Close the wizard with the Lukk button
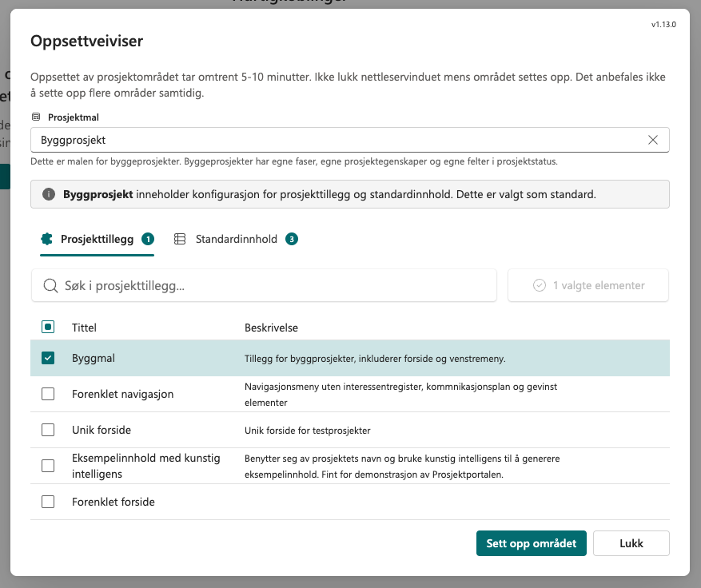The height and width of the screenshot is (588, 701). (631, 543)
